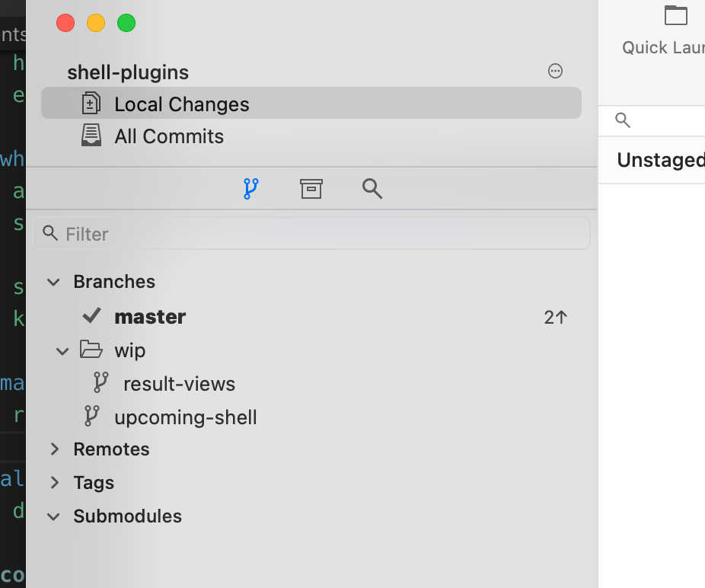This screenshot has height=588, width=705.
Task: Select the master branch
Action: [x=150, y=316]
